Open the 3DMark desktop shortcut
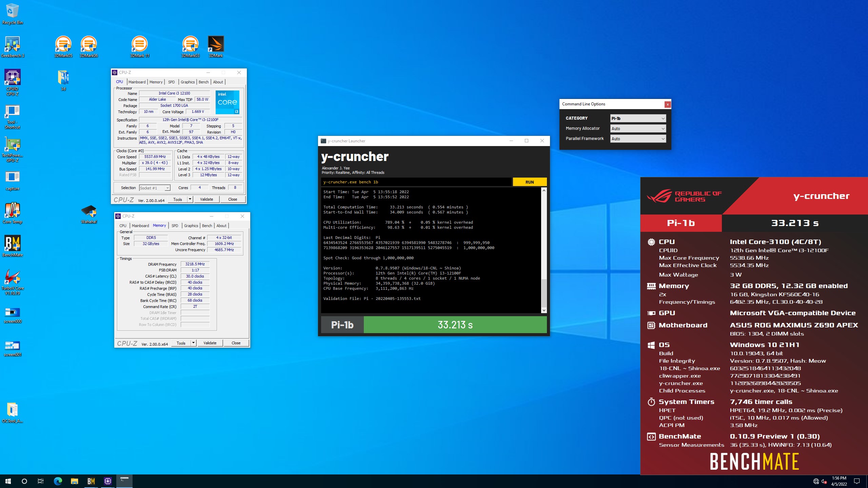Viewport: 868px width, 488px height. click(x=216, y=47)
